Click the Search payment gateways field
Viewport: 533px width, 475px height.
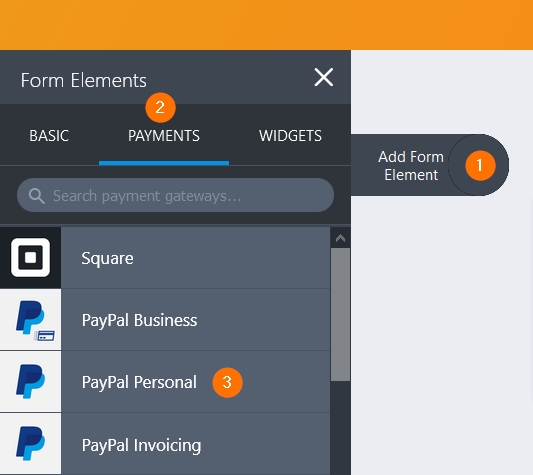[175, 195]
